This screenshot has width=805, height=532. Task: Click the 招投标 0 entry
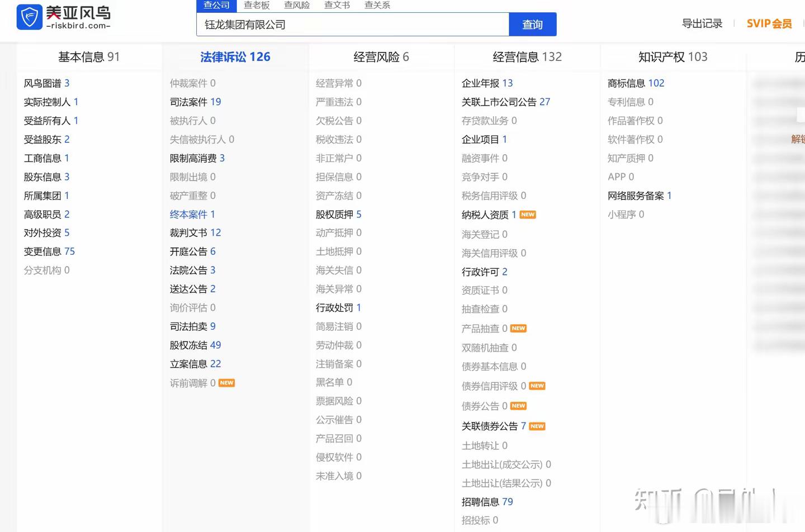480,520
